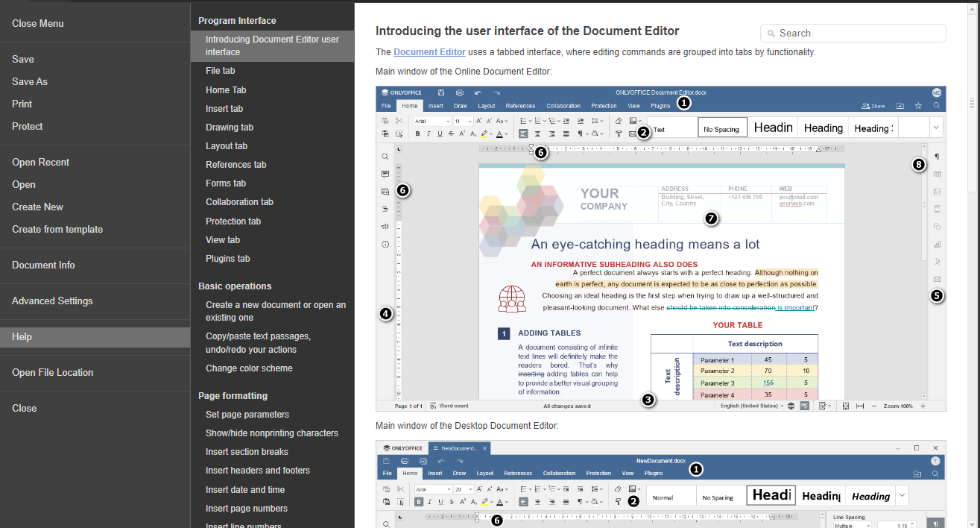Click the Page formatting section heading
This screenshot has width=980, height=528.
pyautogui.click(x=233, y=396)
